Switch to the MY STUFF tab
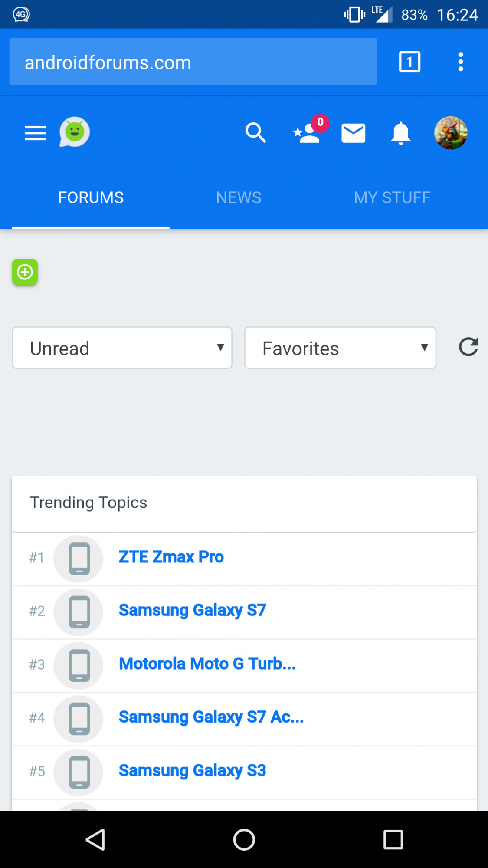Screen dimensions: 488x868 click(x=392, y=198)
